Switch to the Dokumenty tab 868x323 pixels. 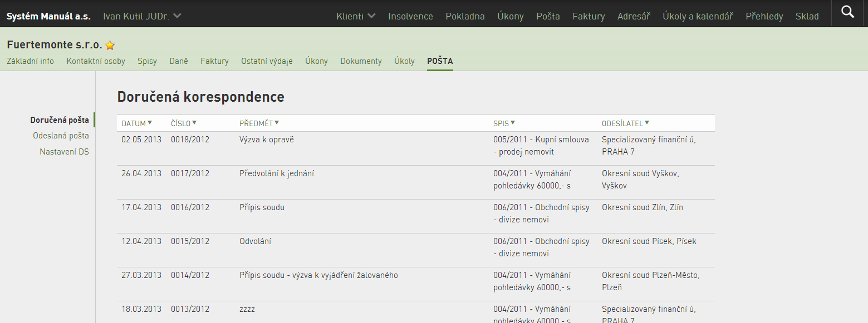coord(361,61)
